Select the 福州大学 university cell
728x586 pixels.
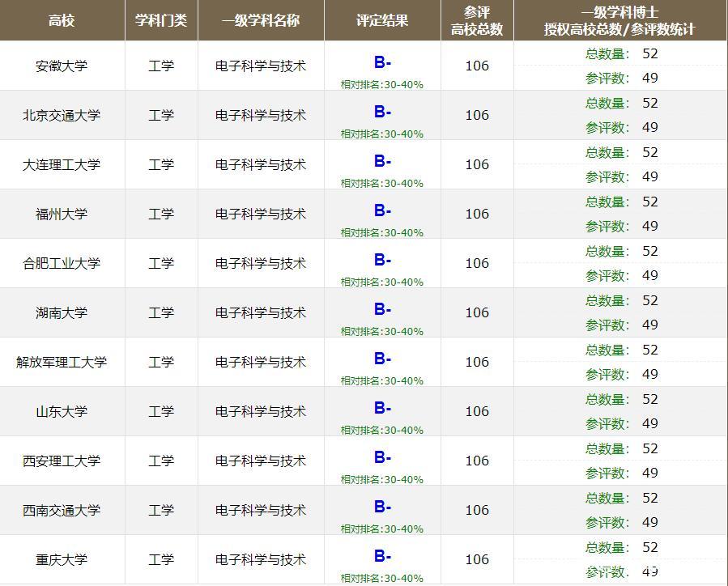point(62,214)
